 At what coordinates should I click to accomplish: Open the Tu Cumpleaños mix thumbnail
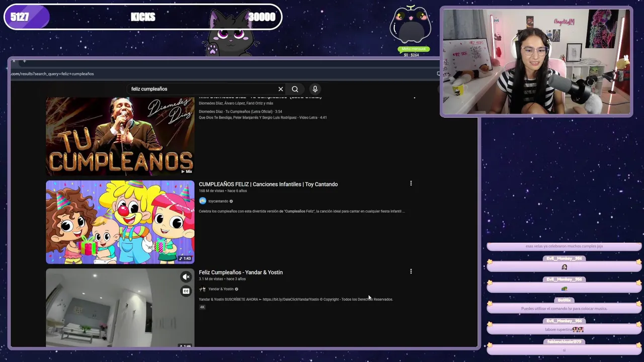pos(120,136)
